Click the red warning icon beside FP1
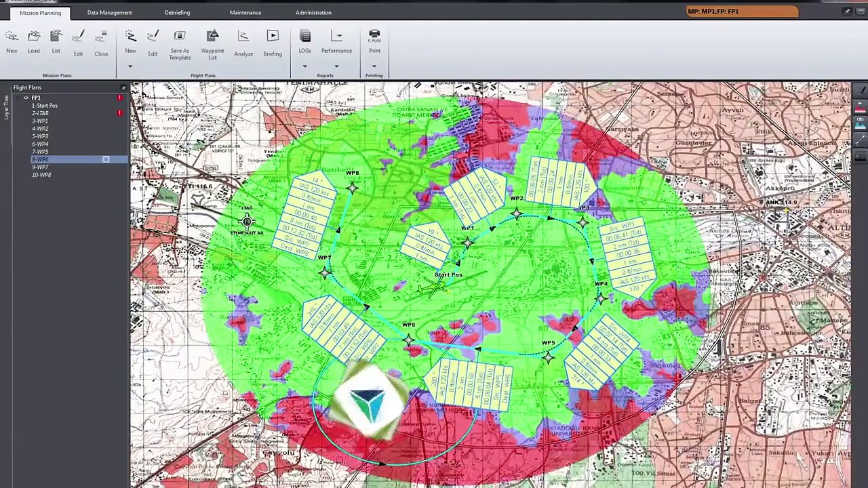The image size is (868, 488). [x=120, y=98]
